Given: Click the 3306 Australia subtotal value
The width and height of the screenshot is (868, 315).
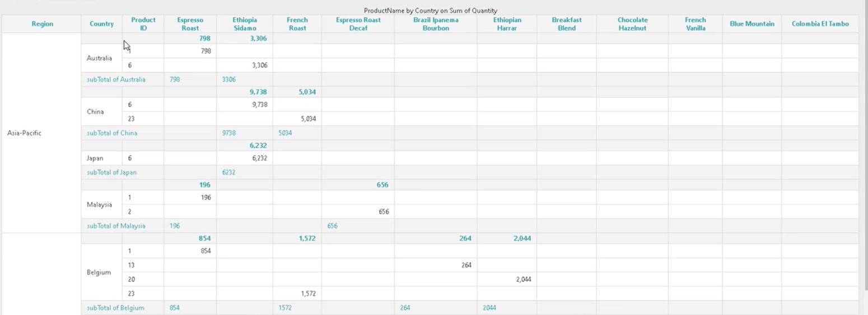Looking at the screenshot, I should [x=229, y=79].
